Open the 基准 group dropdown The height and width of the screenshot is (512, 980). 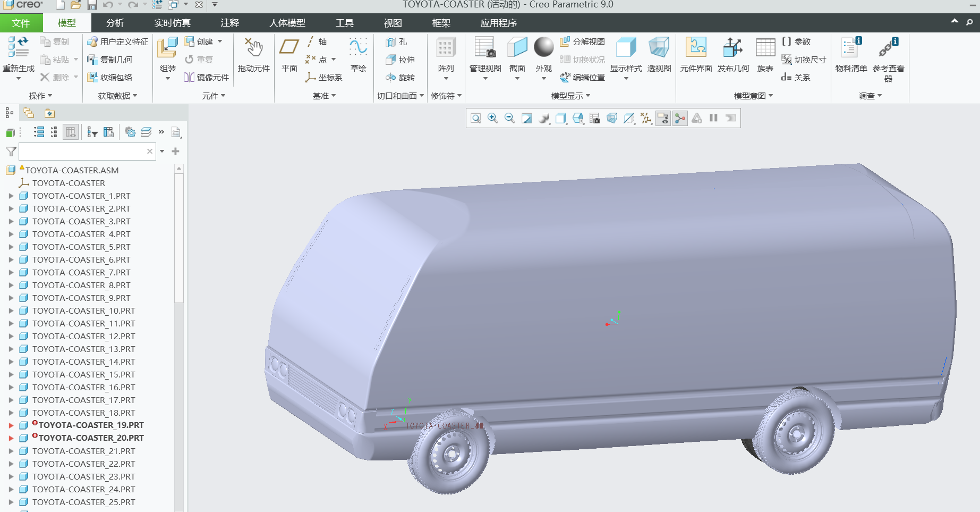tap(324, 96)
